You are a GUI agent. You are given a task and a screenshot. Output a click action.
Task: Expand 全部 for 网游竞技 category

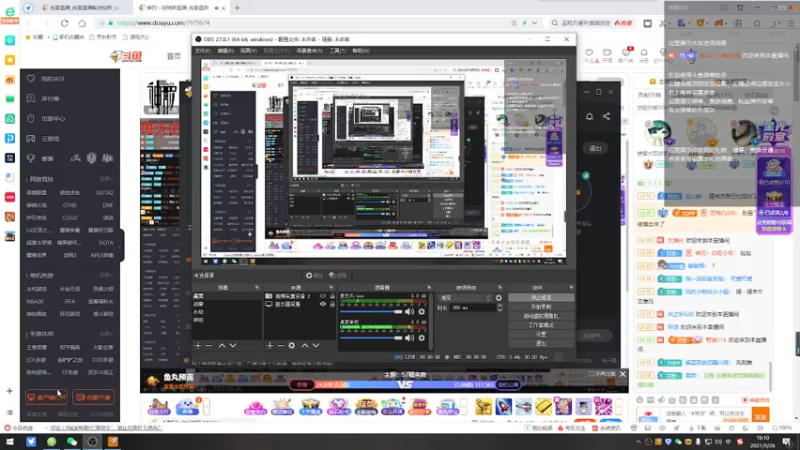106,179
